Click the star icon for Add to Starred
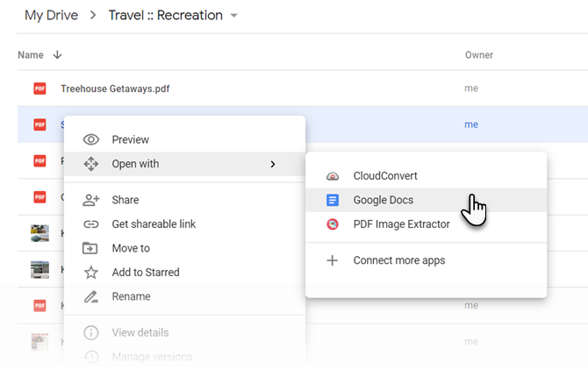Screen dimensions: 588x369 point(91,273)
